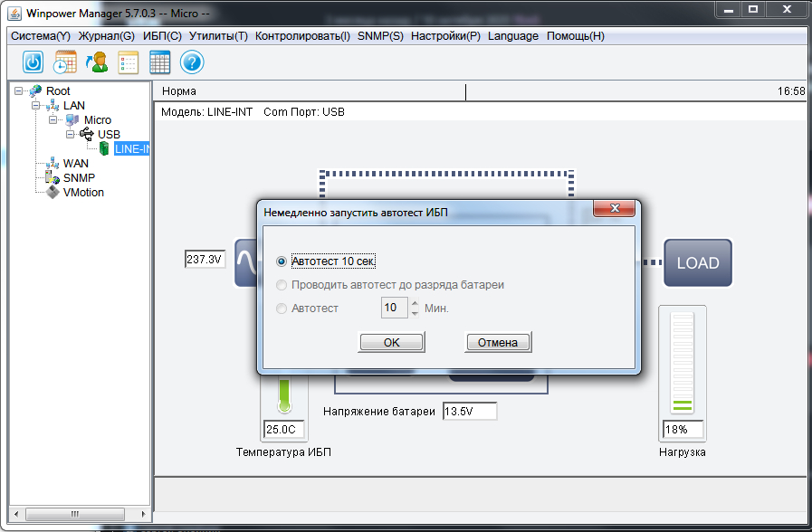Decrease autotest minutes with down arrow
Viewport: 812px width, 532px height.
tap(415, 313)
